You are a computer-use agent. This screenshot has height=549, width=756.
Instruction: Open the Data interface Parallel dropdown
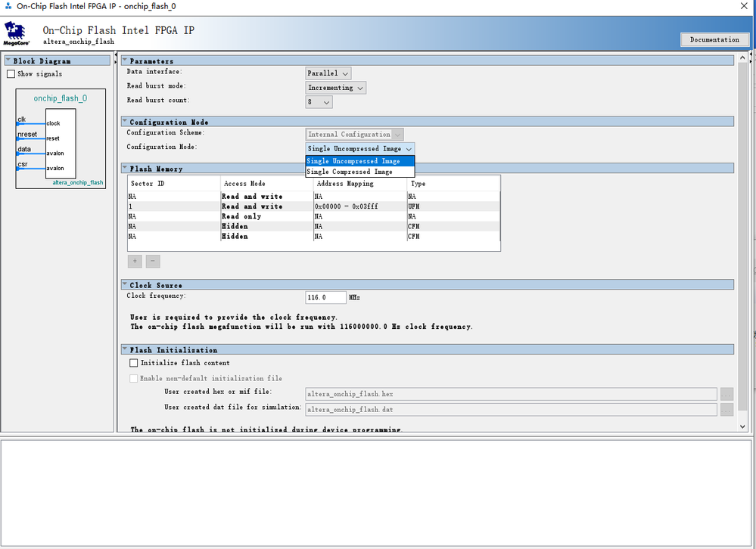coord(328,73)
